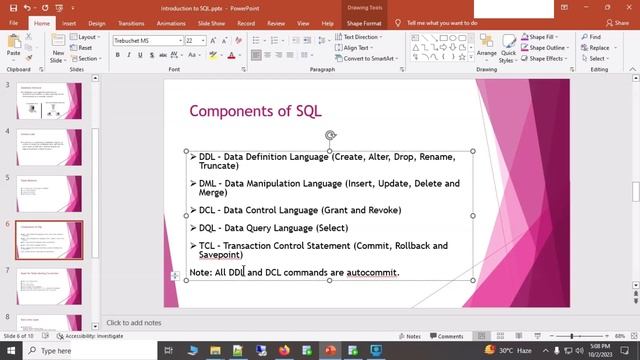
Task: Click the rotation handle above the text box
Action: 330,135
